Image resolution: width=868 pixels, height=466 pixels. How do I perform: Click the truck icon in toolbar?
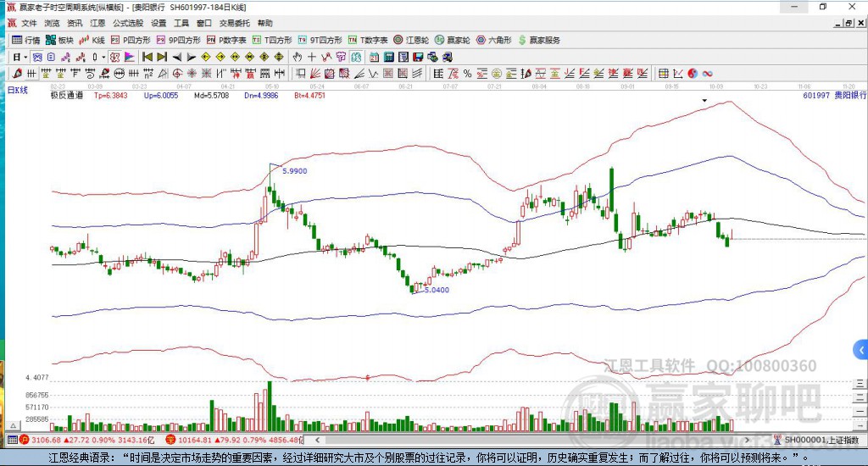(x=447, y=57)
